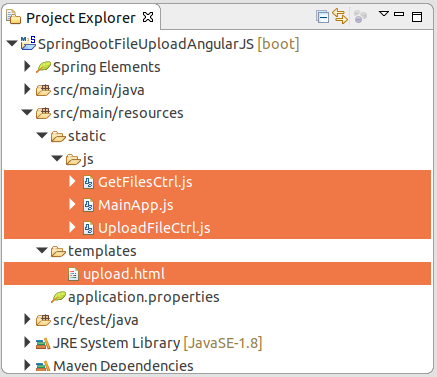Click the application.properties leaf icon
This screenshot has width=437, height=377.
(58, 297)
